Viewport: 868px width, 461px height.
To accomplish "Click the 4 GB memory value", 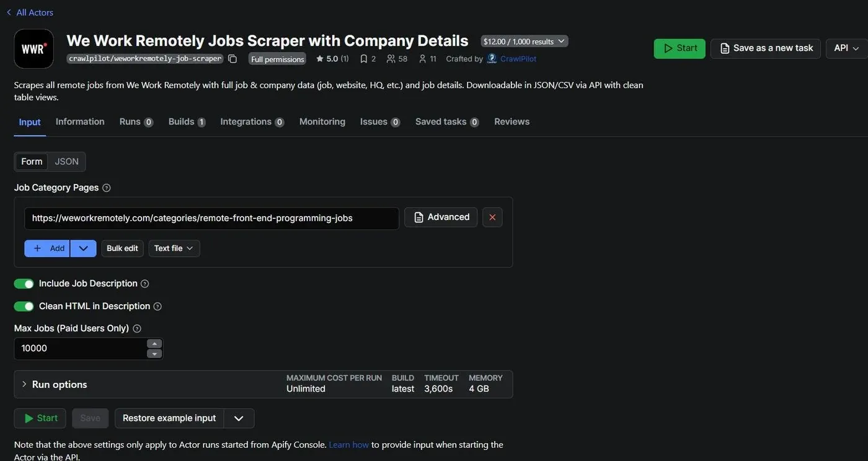I will [x=479, y=389].
